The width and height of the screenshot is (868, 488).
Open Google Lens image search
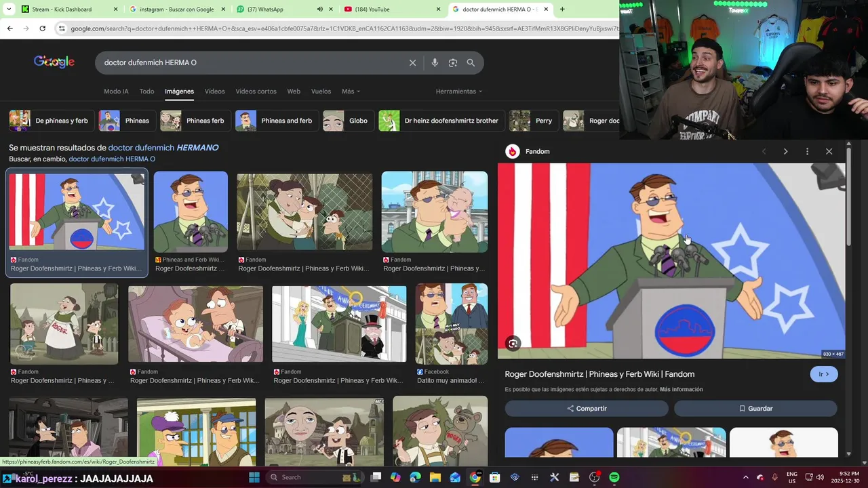click(x=452, y=62)
